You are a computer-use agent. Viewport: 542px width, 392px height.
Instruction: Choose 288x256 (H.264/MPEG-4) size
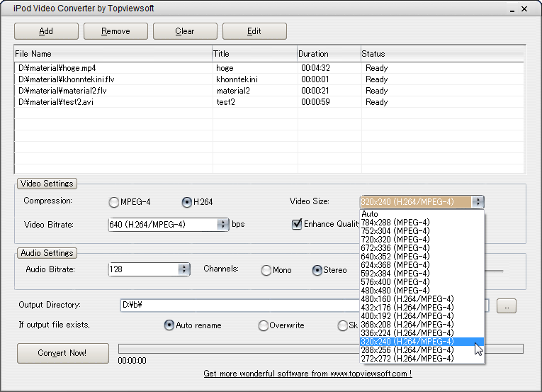point(422,350)
